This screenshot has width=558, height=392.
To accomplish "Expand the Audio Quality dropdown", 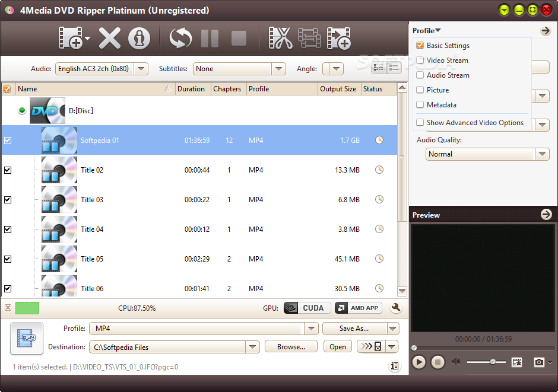I will pos(542,154).
